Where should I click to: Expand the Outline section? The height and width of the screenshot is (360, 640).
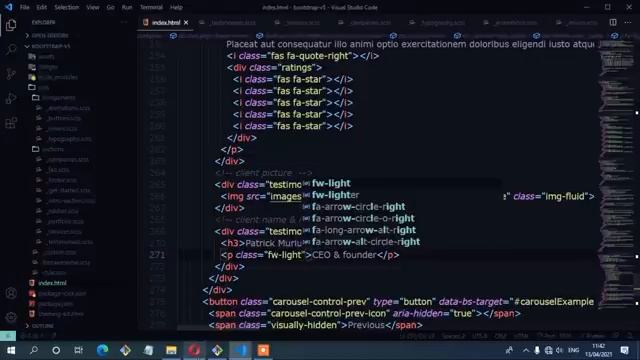[42, 326]
